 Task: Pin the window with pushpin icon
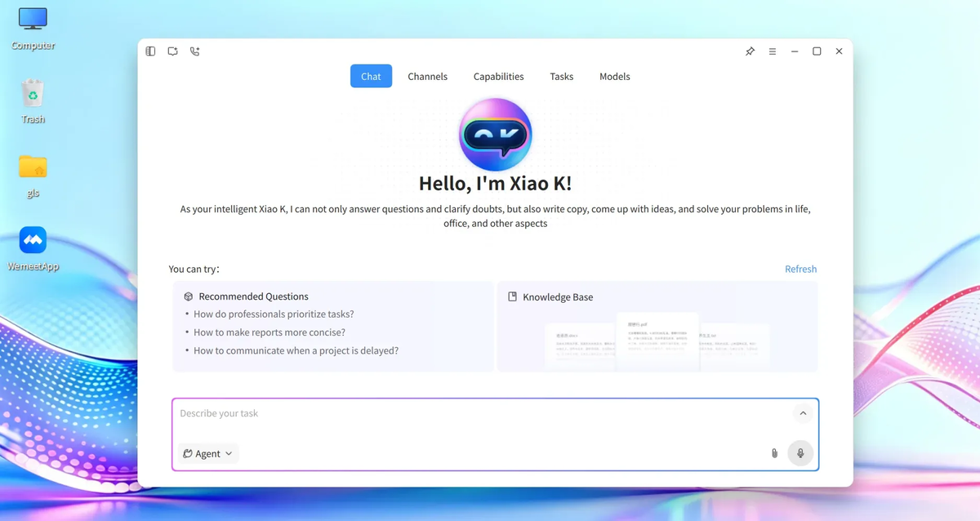[x=750, y=51]
